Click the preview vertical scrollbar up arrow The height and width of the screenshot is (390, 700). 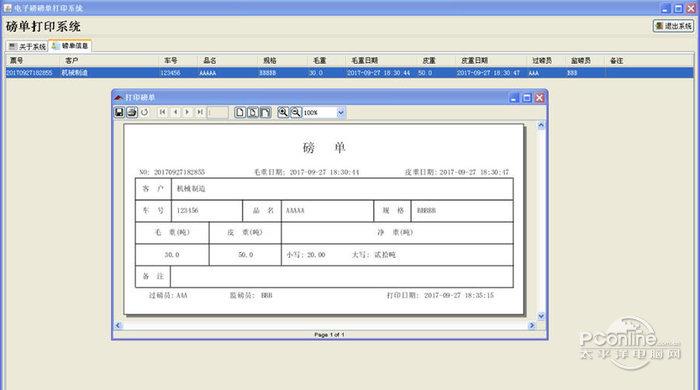(x=541, y=125)
